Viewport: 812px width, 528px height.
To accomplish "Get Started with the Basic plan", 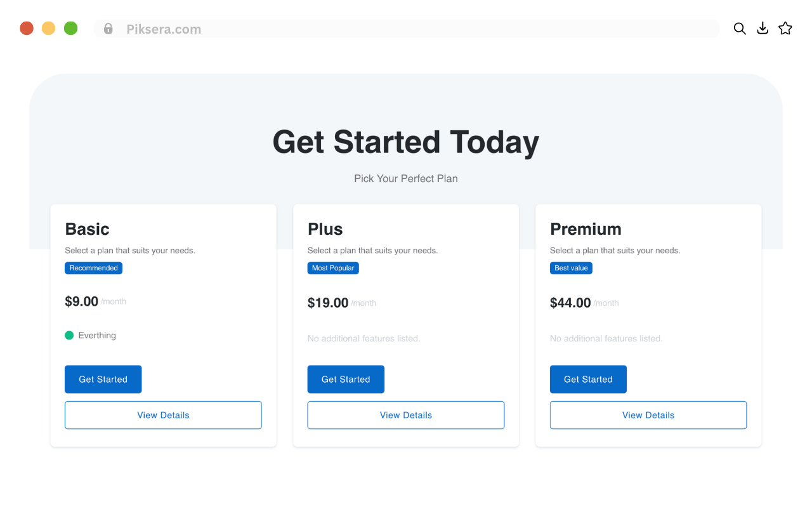I will (x=103, y=379).
